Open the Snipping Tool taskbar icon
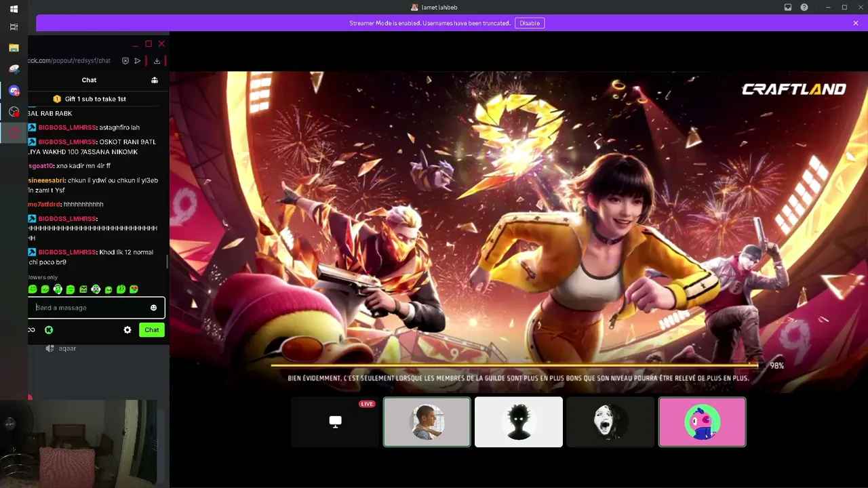Screen dimensions: 868x488 click(x=14, y=69)
